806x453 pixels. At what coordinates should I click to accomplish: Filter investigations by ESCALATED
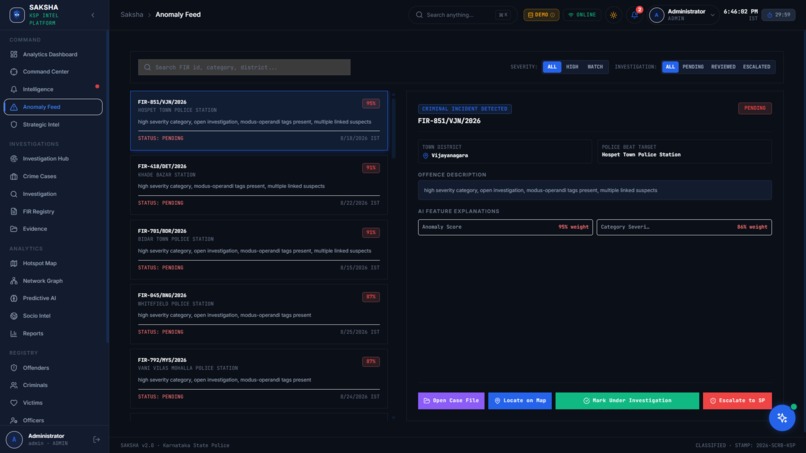click(x=756, y=67)
